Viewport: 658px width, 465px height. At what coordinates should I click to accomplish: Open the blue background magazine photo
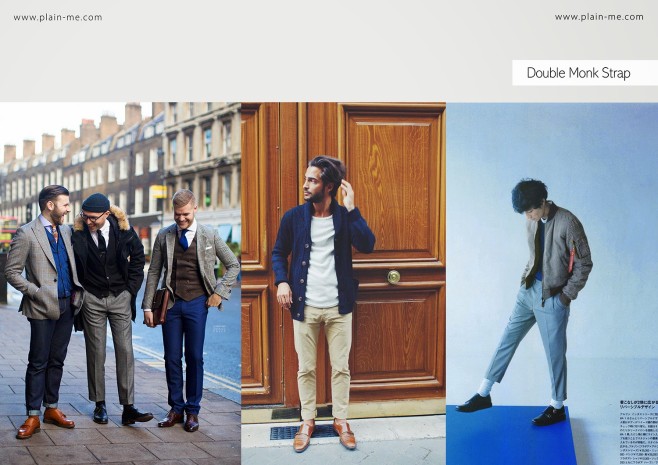tap(552, 283)
